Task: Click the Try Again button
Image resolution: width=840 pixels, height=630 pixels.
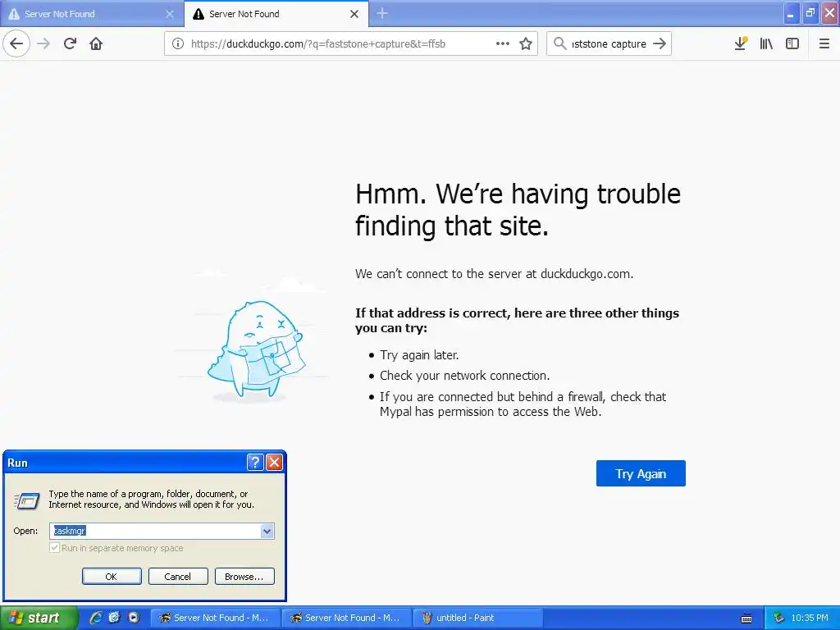Action: click(641, 473)
